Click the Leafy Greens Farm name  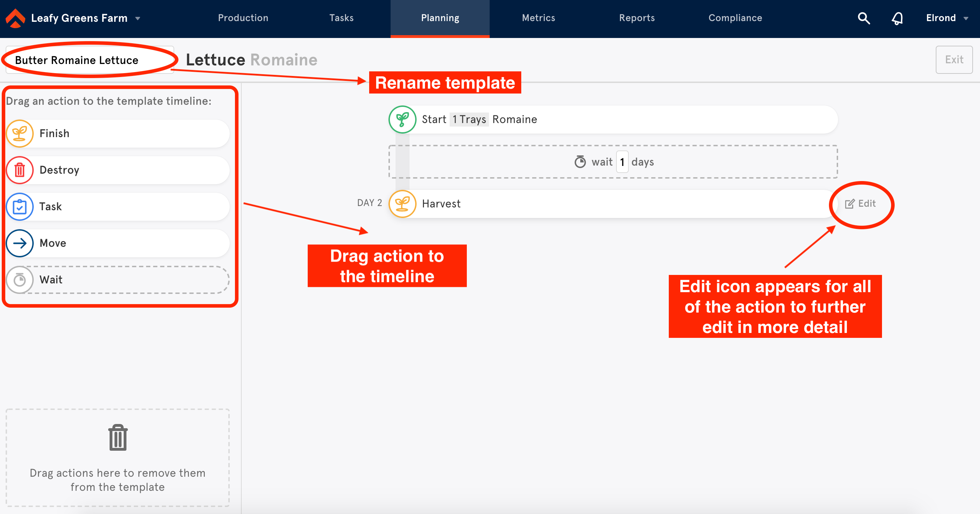79,18
